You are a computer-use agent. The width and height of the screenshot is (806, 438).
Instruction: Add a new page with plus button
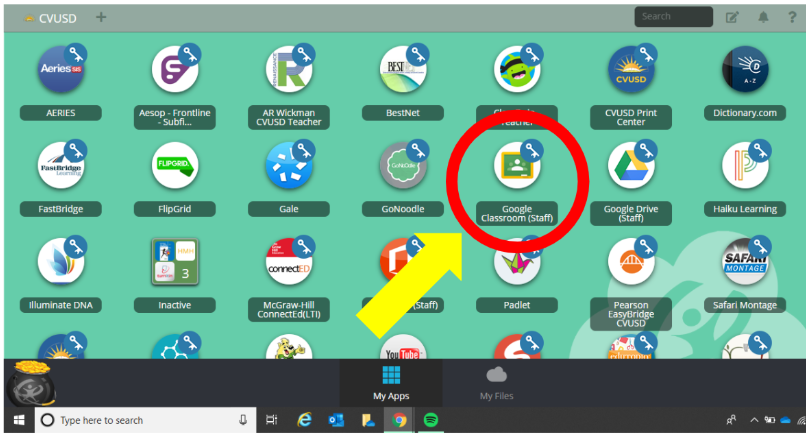(101, 17)
